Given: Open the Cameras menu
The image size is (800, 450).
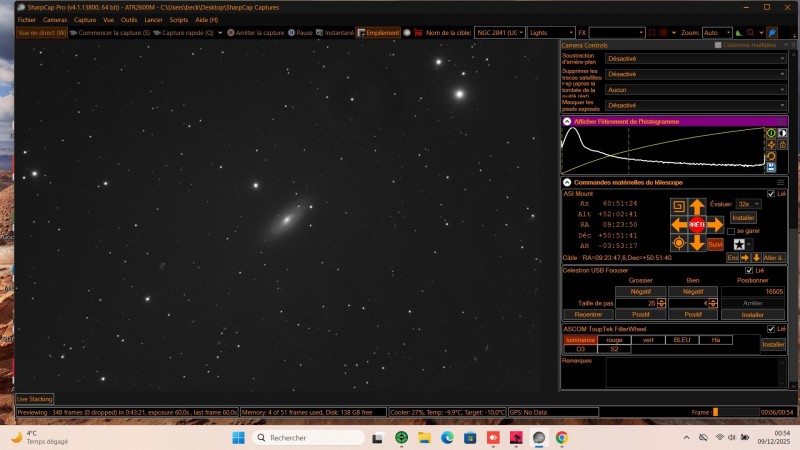Looking at the screenshot, I should tap(55, 19).
